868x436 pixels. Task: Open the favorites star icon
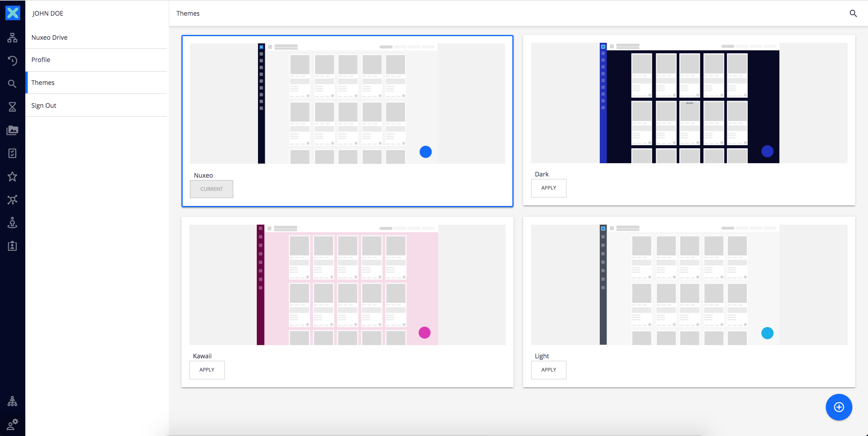click(12, 176)
